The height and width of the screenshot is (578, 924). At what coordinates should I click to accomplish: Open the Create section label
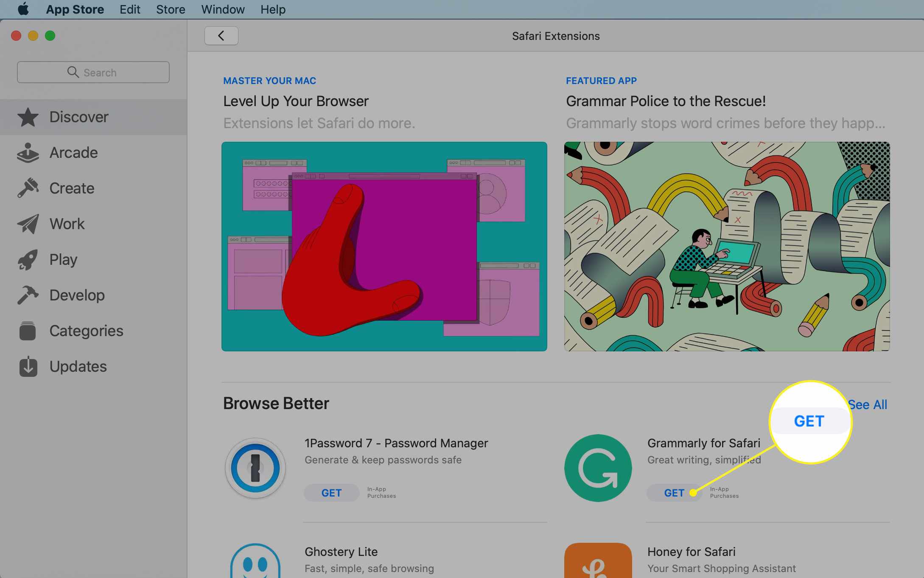[x=72, y=188]
